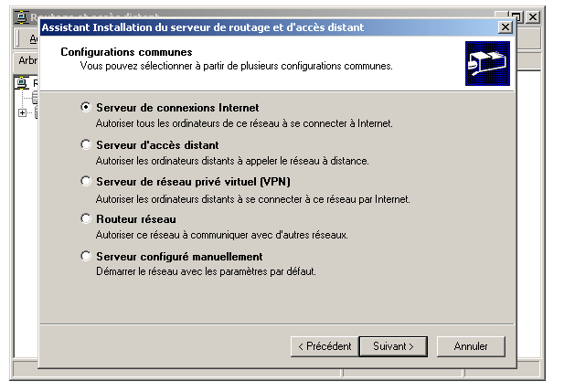The image size is (575, 392).
Task: Click the background window's title bar computer icon
Action: tap(21, 17)
